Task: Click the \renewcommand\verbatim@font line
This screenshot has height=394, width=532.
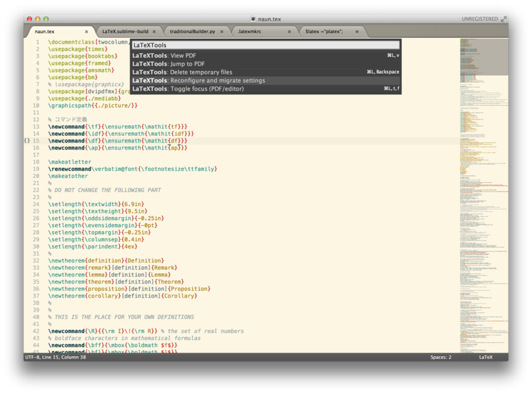Action: [x=132, y=169]
